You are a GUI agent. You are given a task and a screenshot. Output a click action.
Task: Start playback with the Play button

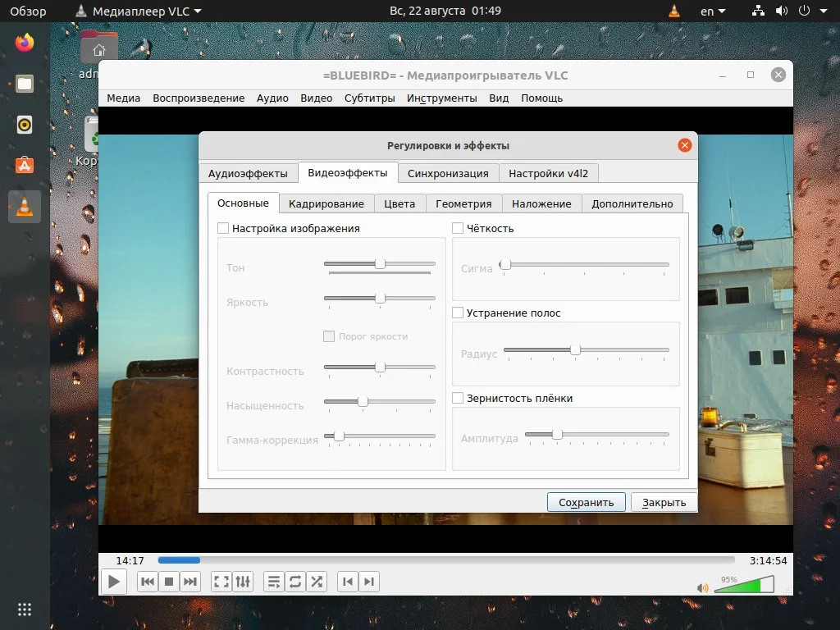tap(114, 581)
